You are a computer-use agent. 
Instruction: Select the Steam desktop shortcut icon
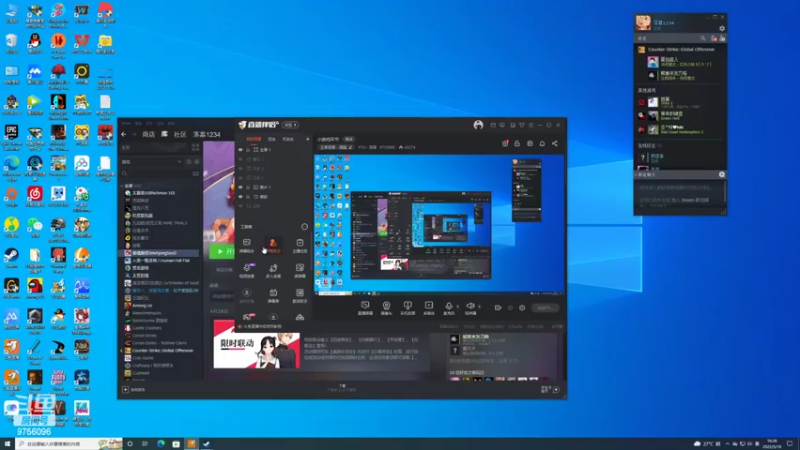11,258
